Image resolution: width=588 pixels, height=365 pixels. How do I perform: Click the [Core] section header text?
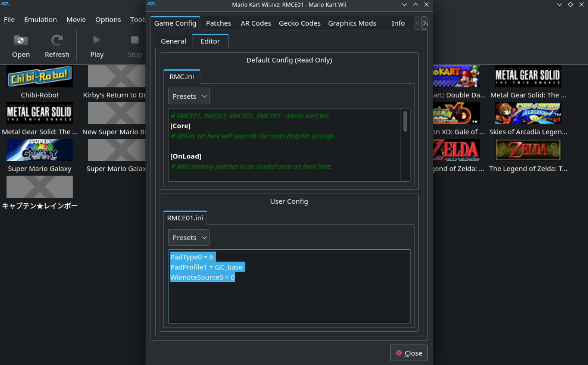180,126
